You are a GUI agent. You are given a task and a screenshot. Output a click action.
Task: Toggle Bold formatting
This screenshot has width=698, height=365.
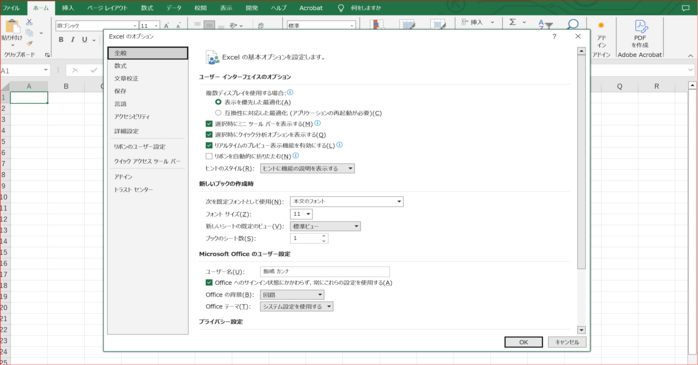click(61, 40)
